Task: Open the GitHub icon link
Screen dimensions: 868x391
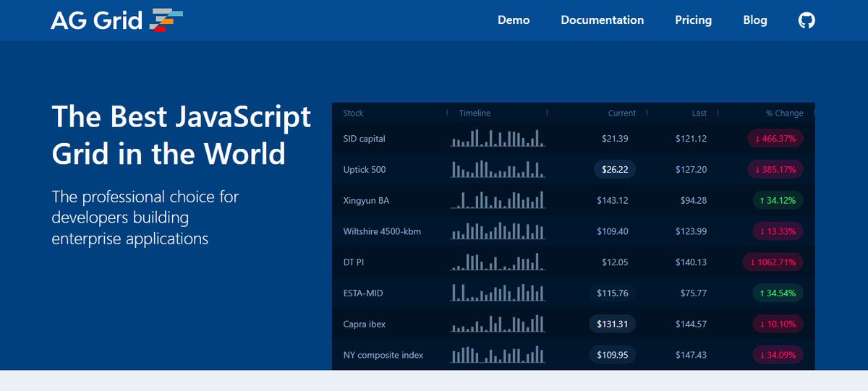Action: (x=806, y=20)
